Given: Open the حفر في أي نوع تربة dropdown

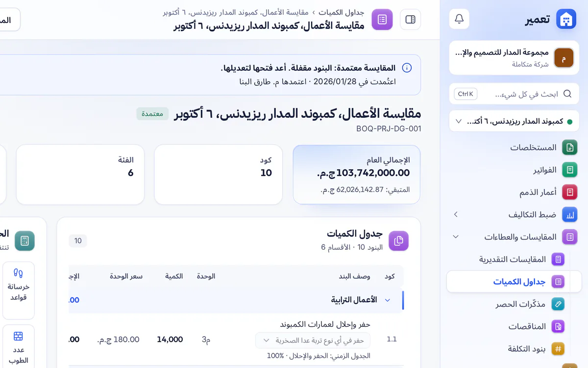Looking at the screenshot, I should (313, 340).
